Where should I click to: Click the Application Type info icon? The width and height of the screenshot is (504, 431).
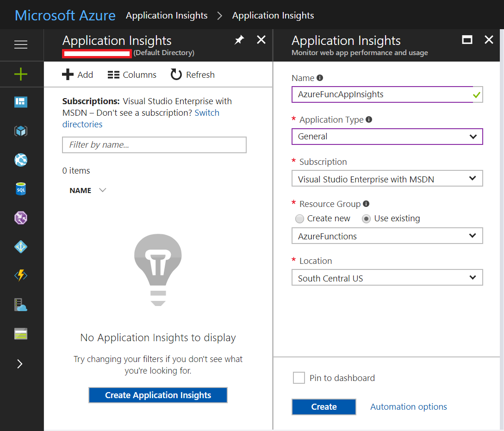369,119
